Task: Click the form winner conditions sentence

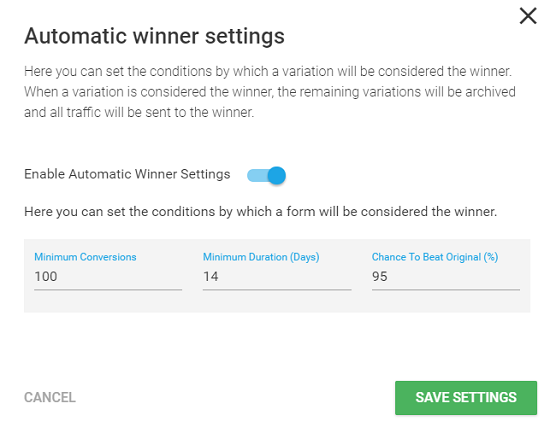Action: coord(261,212)
